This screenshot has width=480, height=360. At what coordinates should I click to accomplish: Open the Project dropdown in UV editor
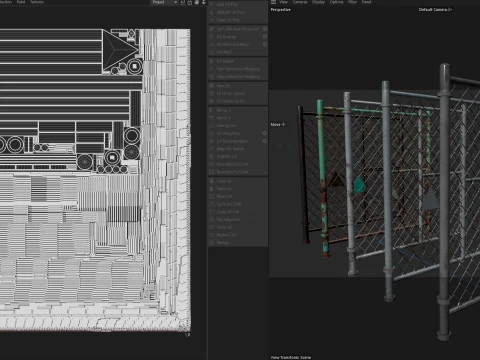[x=164, y=2]
